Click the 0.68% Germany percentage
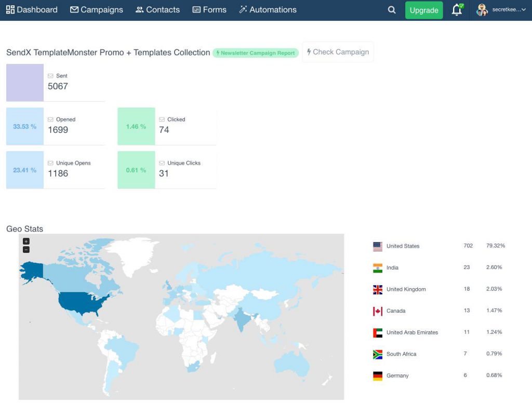 coord(494,375)
